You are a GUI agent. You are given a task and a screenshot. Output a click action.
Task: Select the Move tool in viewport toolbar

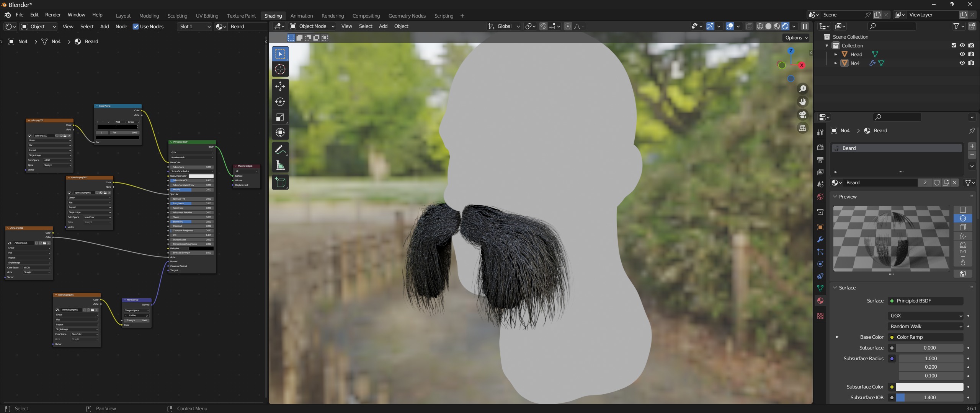[x=280, y=86]
